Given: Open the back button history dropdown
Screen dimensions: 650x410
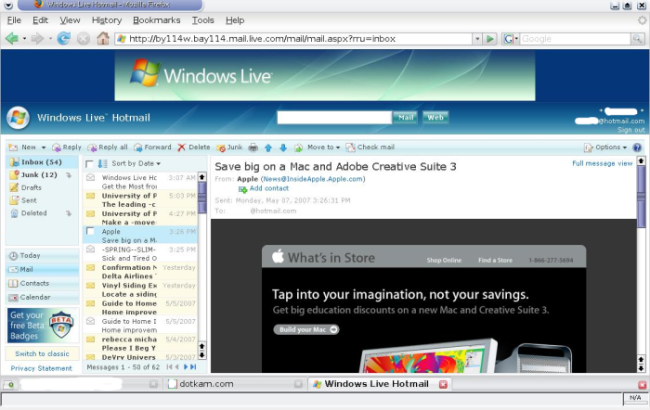Looking at the screenshot, I should coord(24,39).
